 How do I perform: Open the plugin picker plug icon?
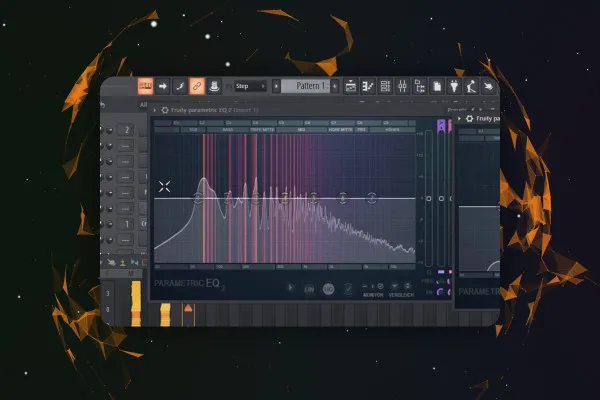click(454, 87)
